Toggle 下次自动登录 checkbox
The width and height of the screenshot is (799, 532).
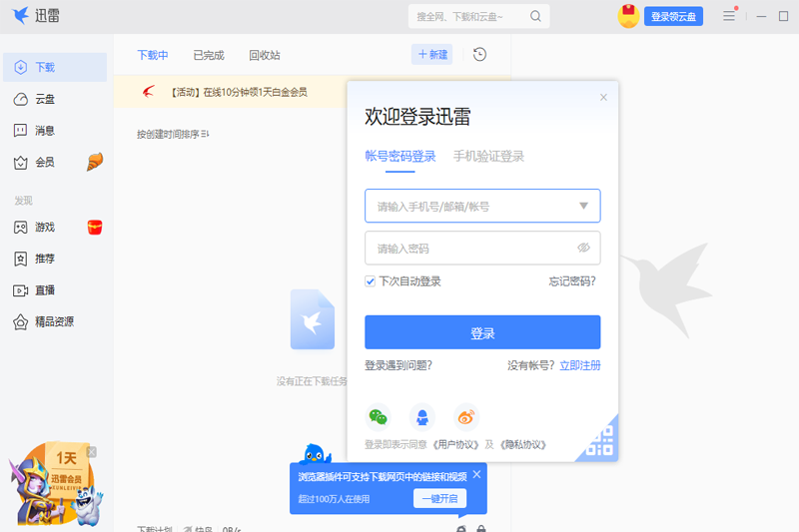pos(371,281)
